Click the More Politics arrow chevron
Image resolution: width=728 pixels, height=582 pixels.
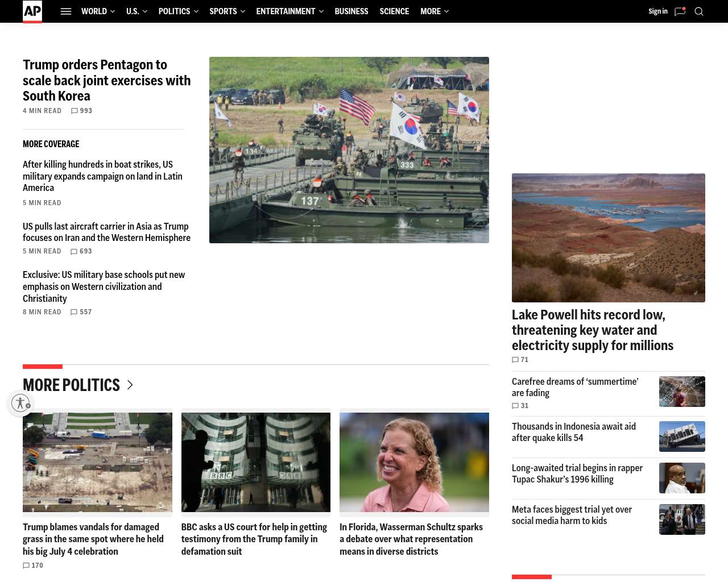coord(130,385)
